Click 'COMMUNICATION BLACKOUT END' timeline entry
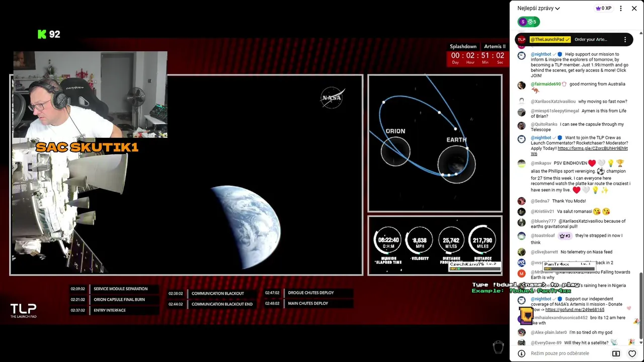 (x=222, y=304)
